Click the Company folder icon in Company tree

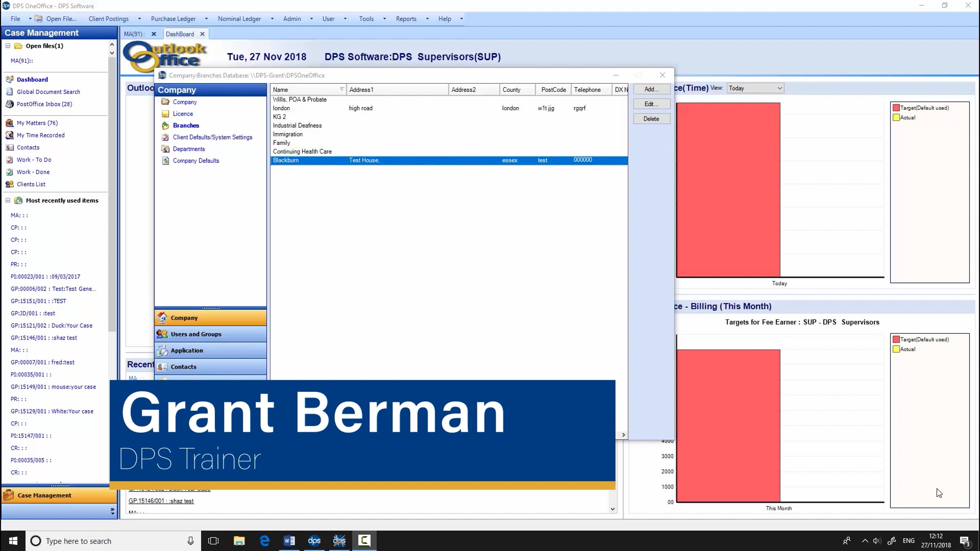click(165, 102)
